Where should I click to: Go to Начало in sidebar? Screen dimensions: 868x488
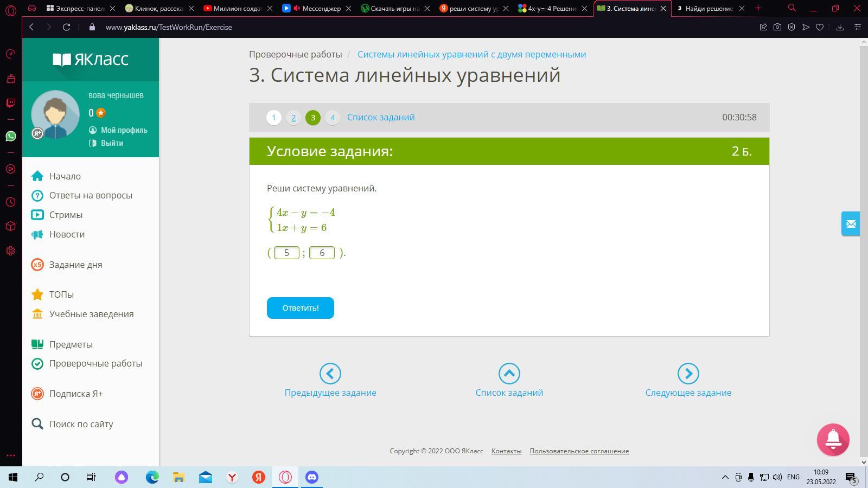coord(56,176)
